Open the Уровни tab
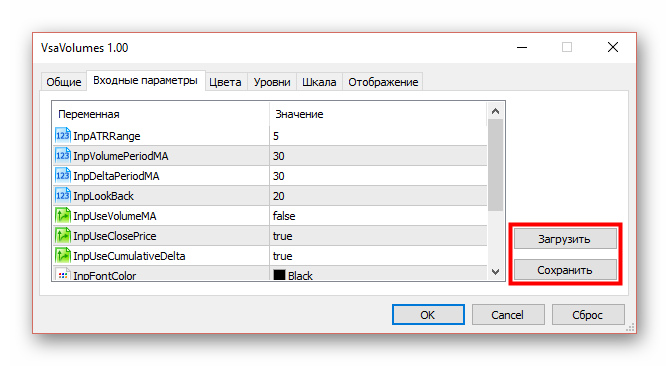669x366 pixels. coord(272,82)
